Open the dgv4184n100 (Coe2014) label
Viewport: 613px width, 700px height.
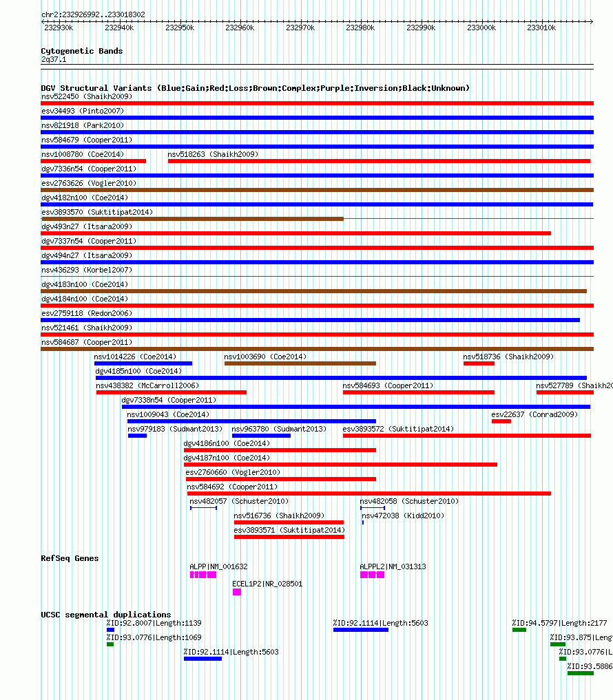click(85, 299)
